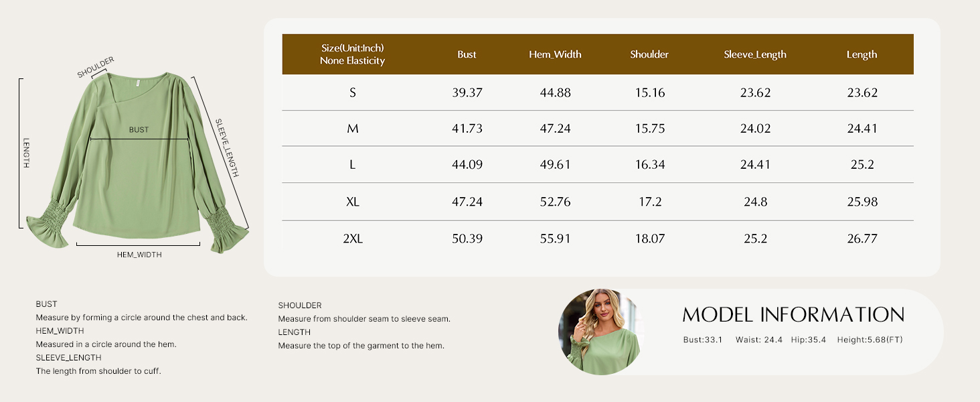Screen dimensions: 980x402
Task: Click the HEM_WIDTH label under the blouse diagram
Action: click(x=139, y=255)
